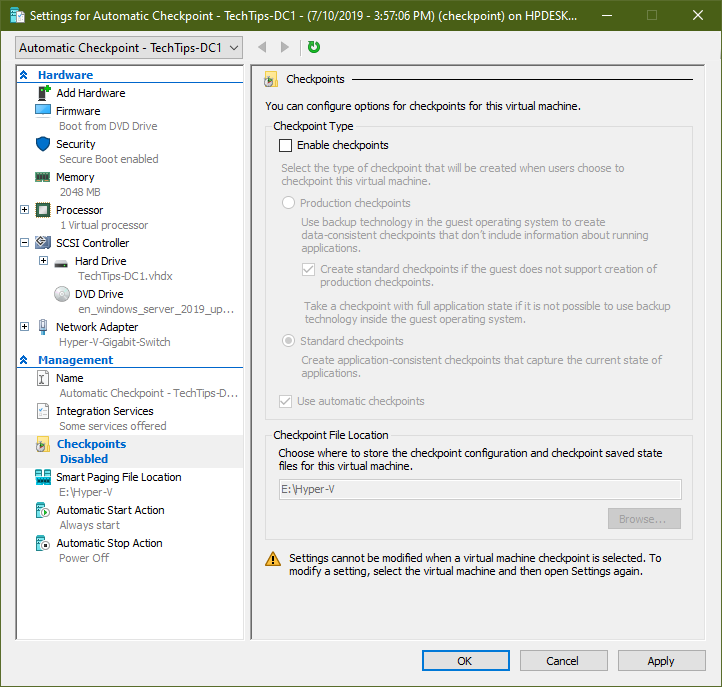
Task: Click the Automatic Start Action icon
Action: (x=42, y=510)
